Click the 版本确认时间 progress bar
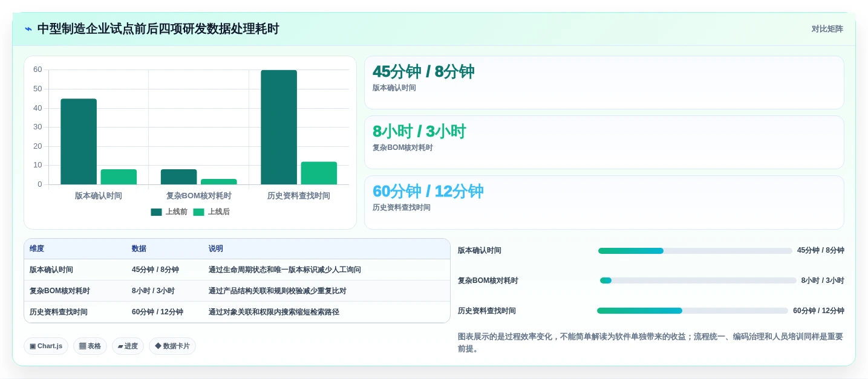The height and width of the screenshot is (379, 868). tap(695, 251)
